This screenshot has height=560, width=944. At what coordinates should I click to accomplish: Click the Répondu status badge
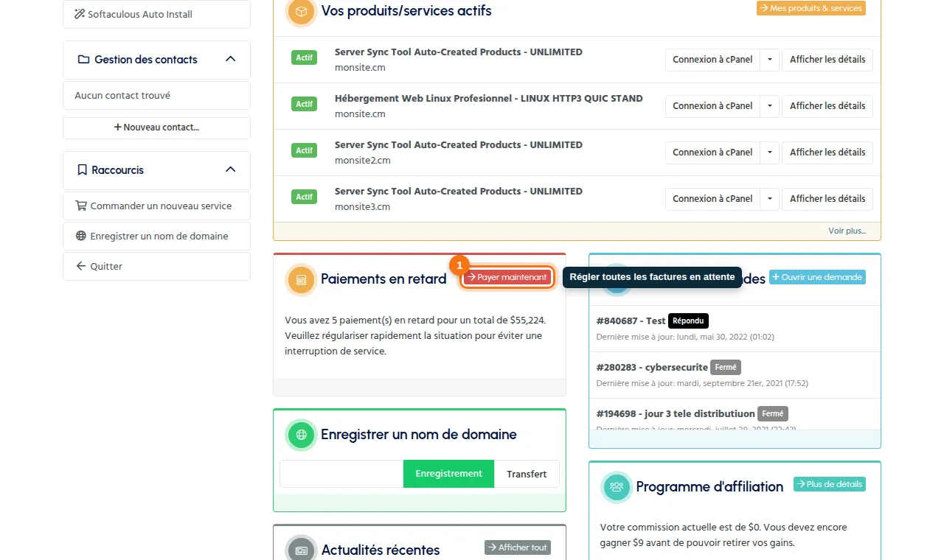point(688,321)
